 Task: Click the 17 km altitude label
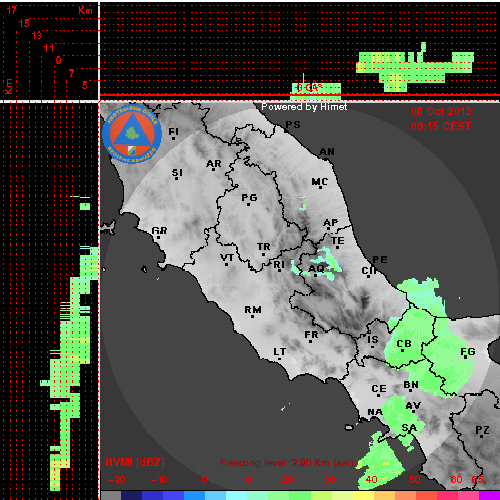coord(12,10)
